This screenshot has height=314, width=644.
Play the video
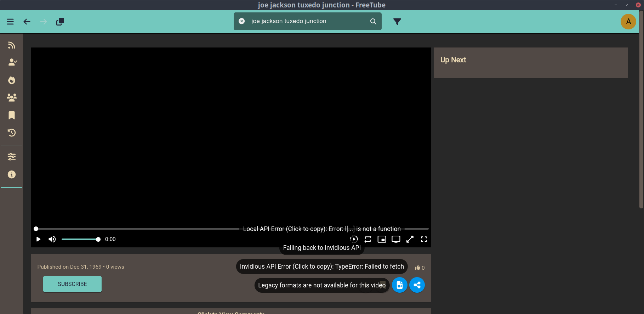[x=39, y=239]
